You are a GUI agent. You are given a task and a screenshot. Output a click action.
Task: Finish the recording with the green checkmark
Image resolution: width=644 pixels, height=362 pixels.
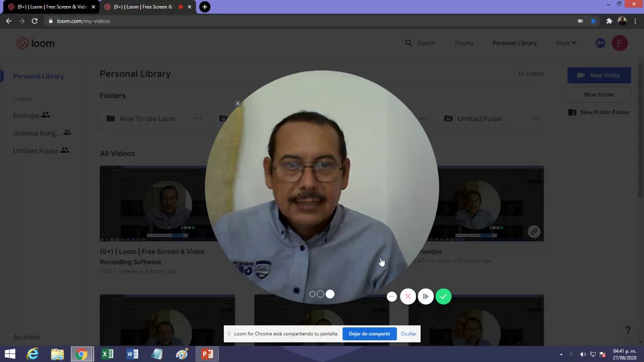(x=443, y=297)
